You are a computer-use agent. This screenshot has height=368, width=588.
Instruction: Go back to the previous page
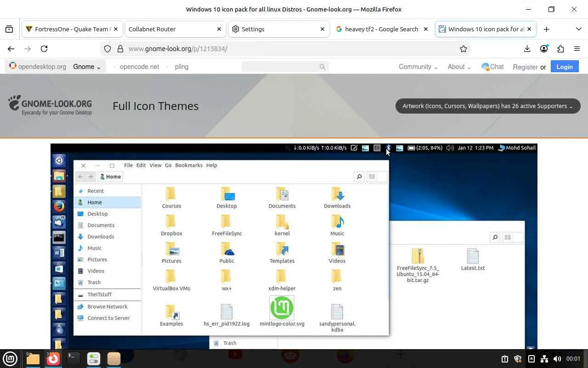[11, 49]
